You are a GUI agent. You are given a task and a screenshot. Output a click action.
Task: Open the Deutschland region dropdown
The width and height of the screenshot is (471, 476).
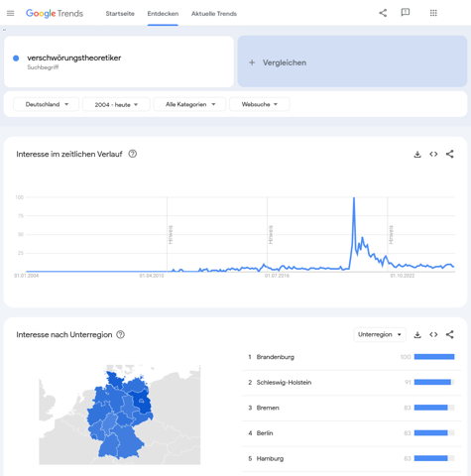click(x=47, y=104)
